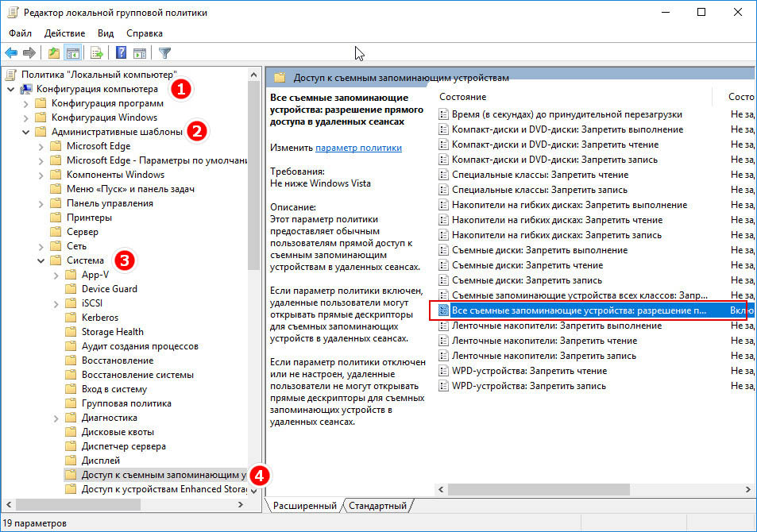Select Съемные диски: Запретить выполнение policy

[539, 250]
